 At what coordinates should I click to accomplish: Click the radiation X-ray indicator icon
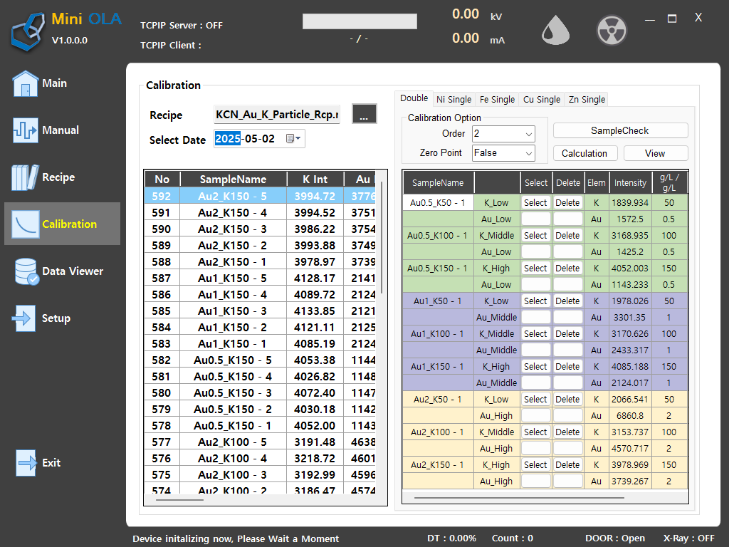tap(611, 31)
